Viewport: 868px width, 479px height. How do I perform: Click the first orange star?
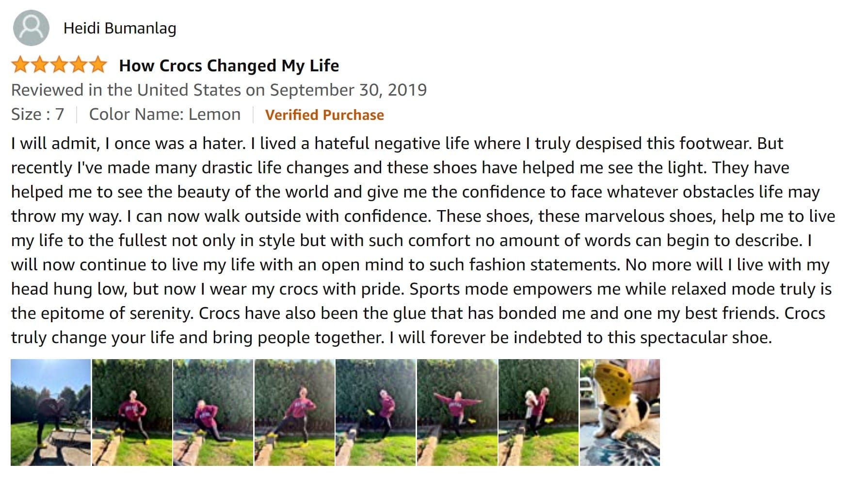coord(21,65)
